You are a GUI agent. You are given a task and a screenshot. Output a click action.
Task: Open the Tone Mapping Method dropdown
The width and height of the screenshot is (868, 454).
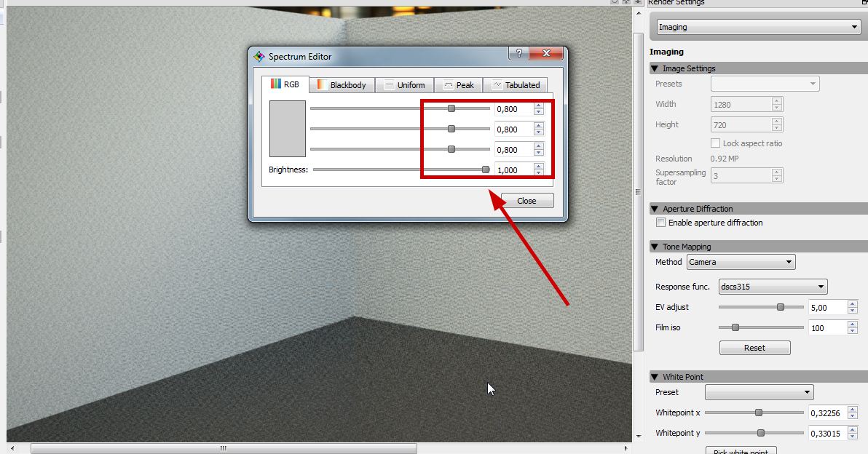pyautogui.click(x=741, y=262)
